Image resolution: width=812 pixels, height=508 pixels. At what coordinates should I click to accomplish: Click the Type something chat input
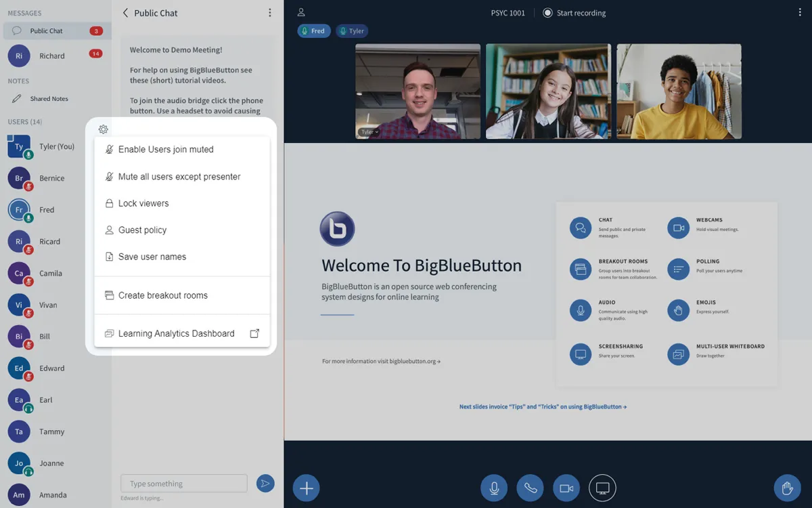184,484
